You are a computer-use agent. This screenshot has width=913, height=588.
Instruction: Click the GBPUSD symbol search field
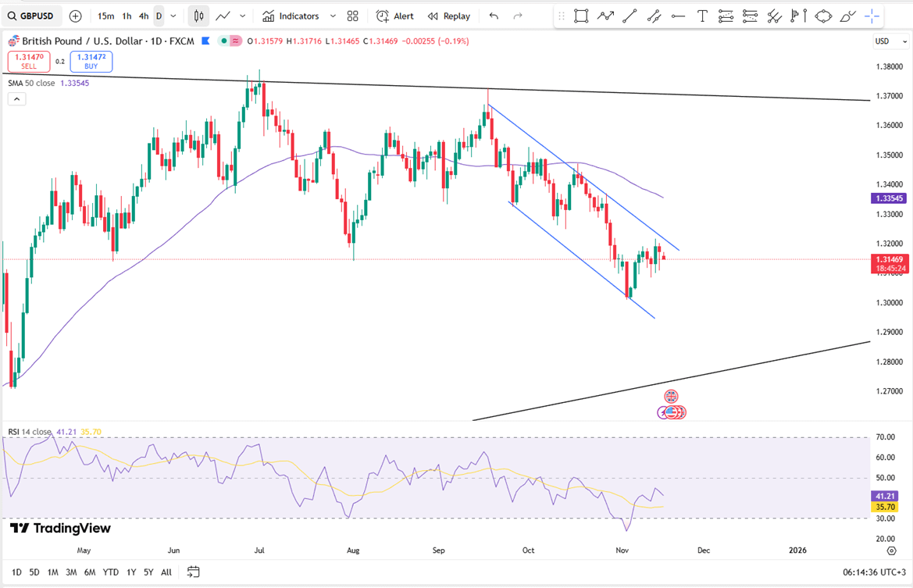[31, 16]
